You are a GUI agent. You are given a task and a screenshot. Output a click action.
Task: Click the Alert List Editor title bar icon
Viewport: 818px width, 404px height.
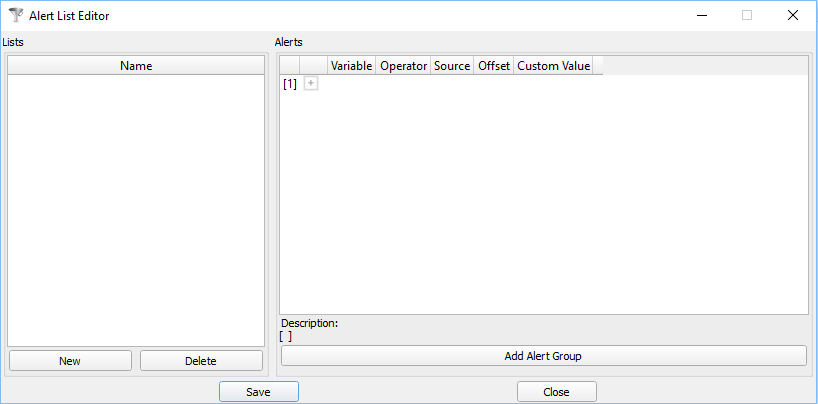click(x=15, y=15)
